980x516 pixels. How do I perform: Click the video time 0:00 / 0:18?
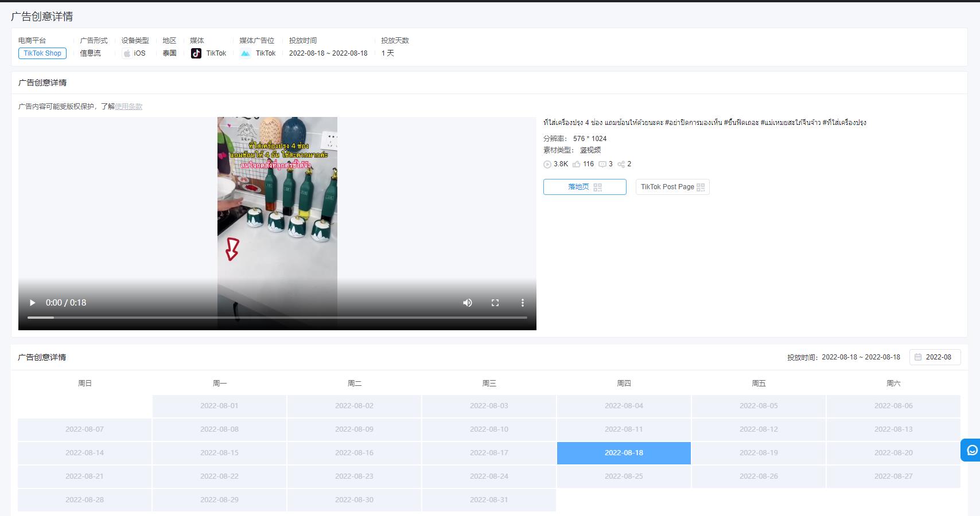point(66,303)
